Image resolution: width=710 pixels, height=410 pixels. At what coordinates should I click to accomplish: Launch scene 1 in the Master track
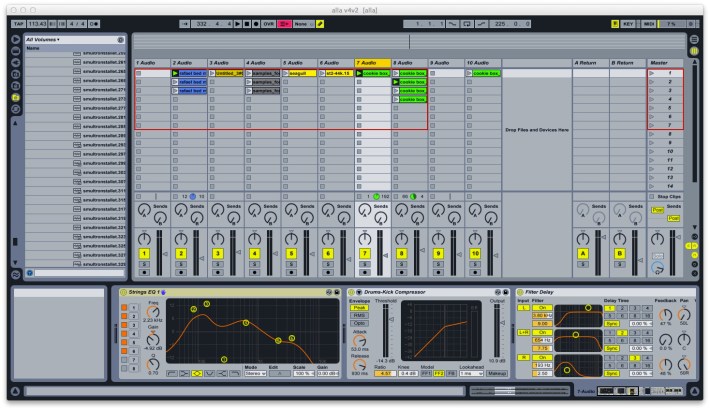point(654,73)
